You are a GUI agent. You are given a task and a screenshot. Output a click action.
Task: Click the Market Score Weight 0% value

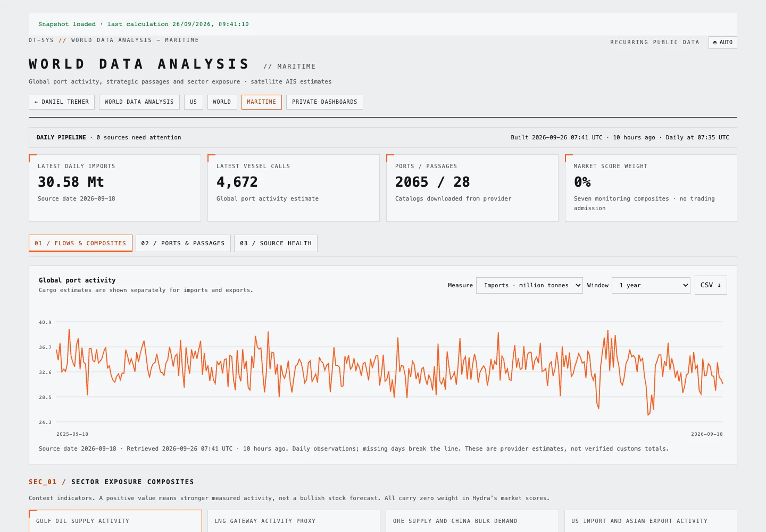(582, 182)
